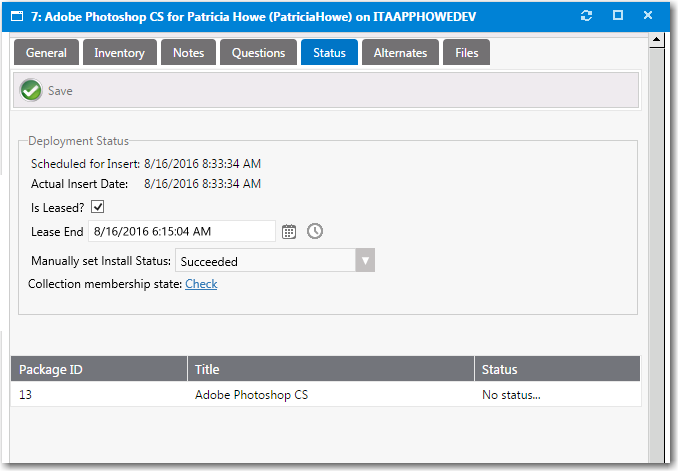Maximize the deployment window
The width and height of the screenshot is (678, 473).
tap(618, 16)
